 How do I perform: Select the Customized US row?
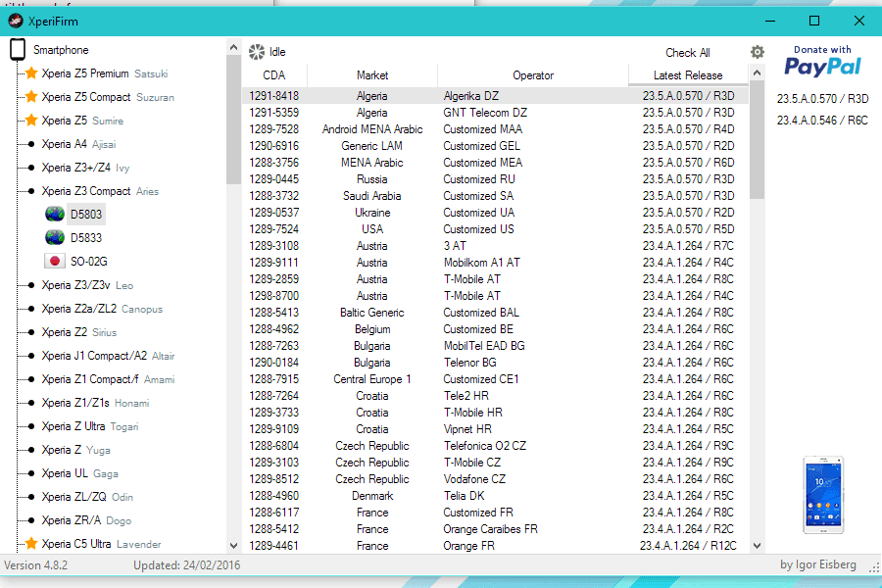click(x=496, y=229)
